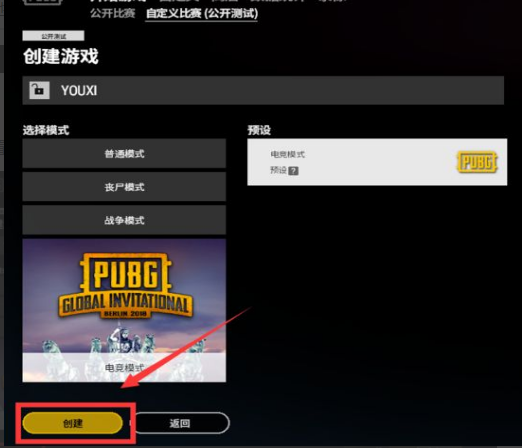
Task: Select the 电竞模式 thumbnail label
Action: pyautogui.click(x=124, y=368)
